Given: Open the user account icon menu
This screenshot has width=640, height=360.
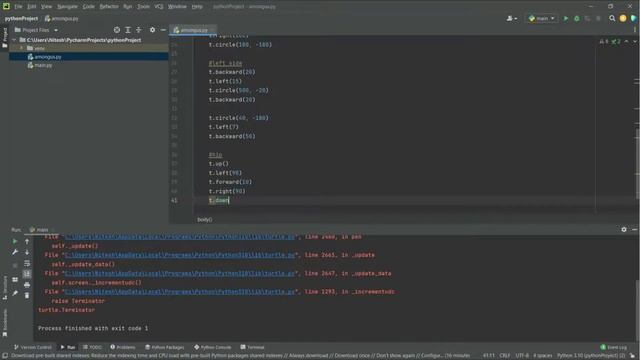Looking at the screenshot, I should 511,18.
